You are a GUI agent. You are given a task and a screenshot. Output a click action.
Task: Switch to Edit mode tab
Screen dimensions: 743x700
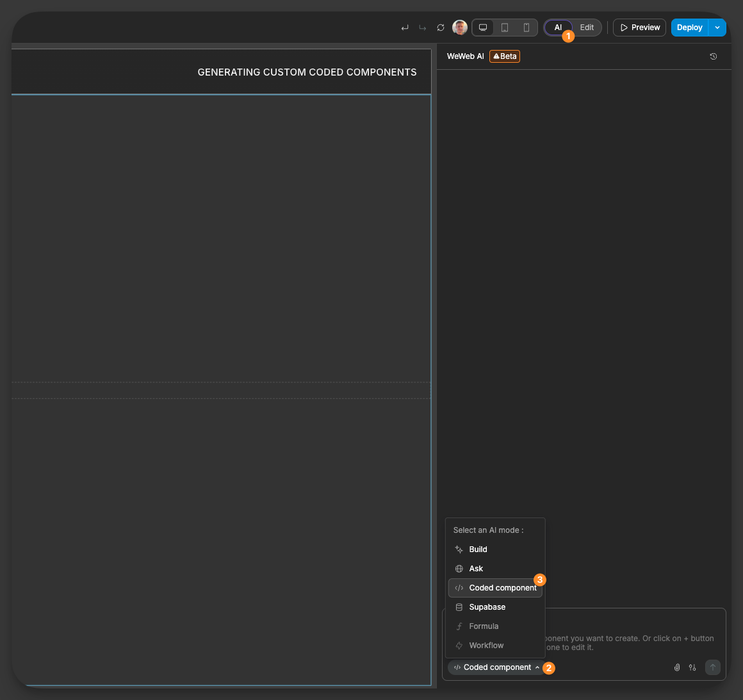[587, 28]
